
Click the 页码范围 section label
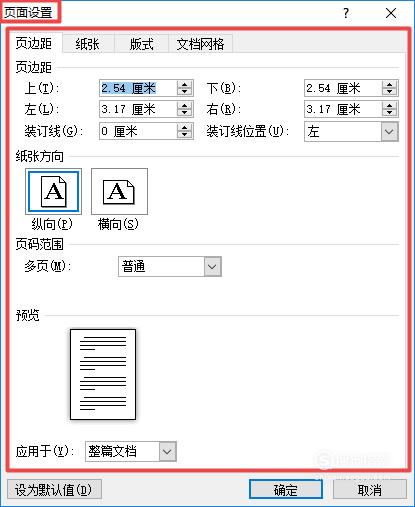(x=40, y=244)
